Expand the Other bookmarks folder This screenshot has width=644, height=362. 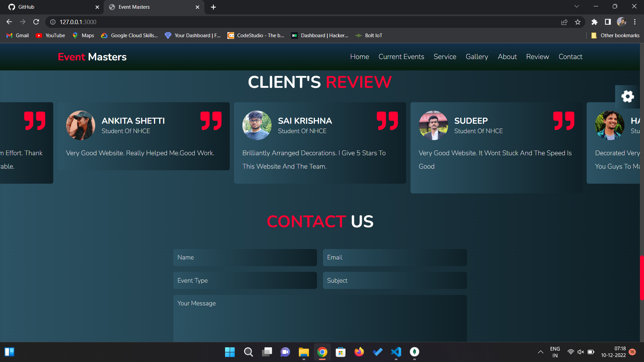pyautogui.click(x=615, y=35)
